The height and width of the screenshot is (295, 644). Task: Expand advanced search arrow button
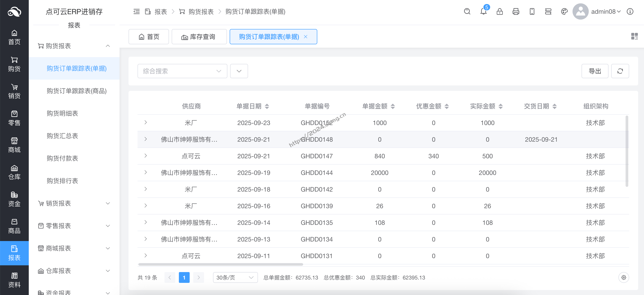coord(239,71)
